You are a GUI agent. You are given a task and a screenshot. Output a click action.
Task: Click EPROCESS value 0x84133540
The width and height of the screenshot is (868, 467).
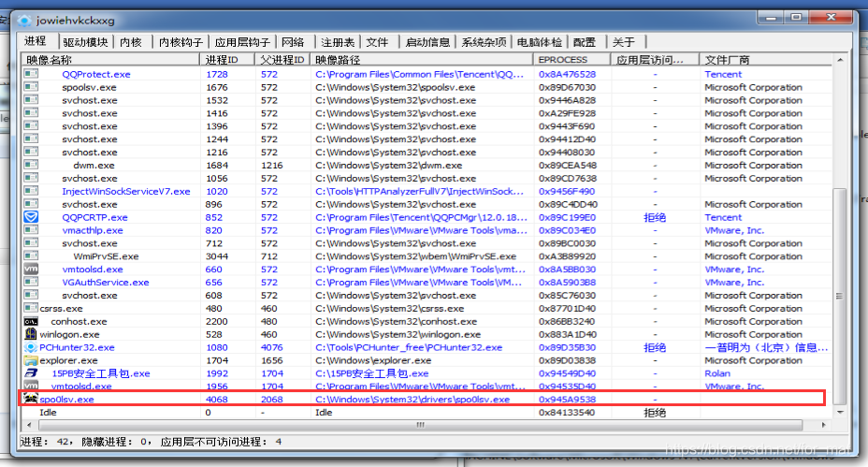click(568, 412)
